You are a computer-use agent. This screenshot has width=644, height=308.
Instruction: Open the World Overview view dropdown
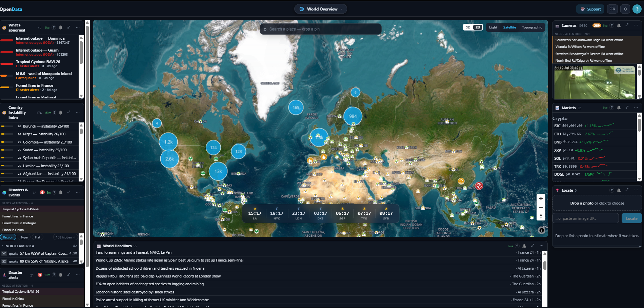pos(320,9)
